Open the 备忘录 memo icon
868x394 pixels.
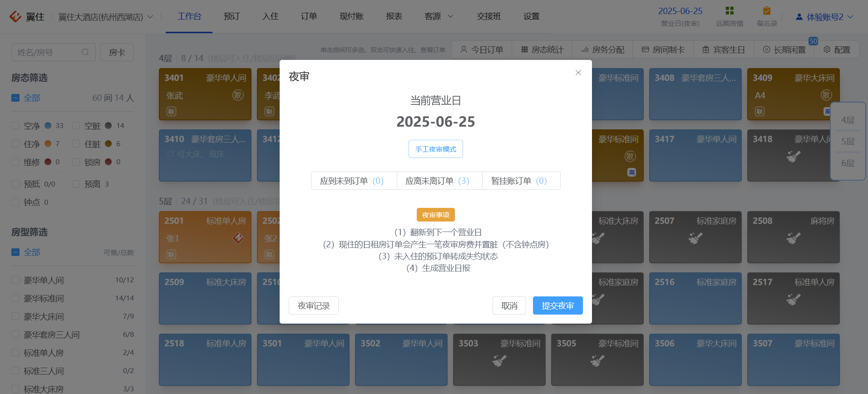coord(767,11)
